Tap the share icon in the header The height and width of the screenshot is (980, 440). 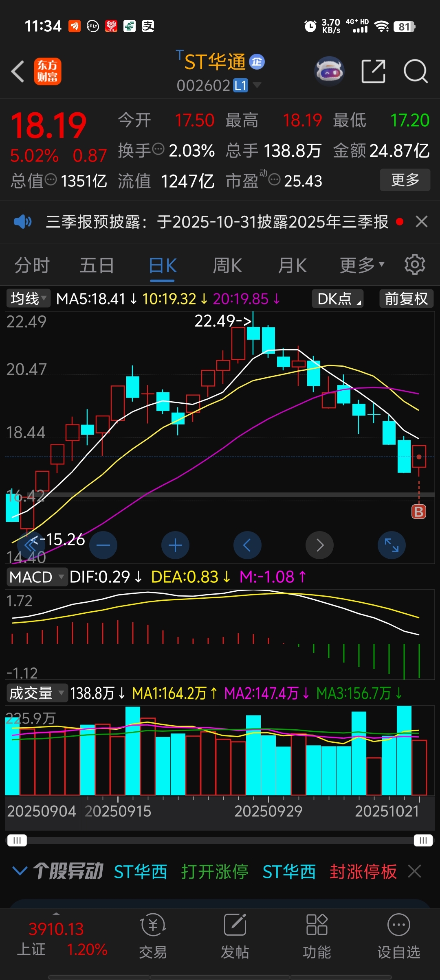(373, 71)
